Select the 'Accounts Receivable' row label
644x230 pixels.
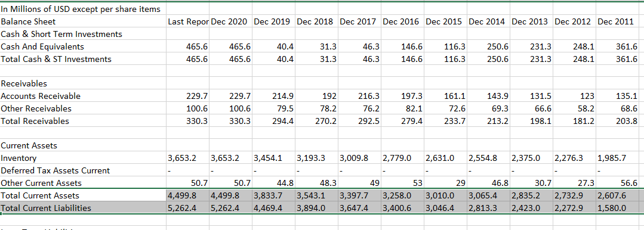[x=84, y=97]
